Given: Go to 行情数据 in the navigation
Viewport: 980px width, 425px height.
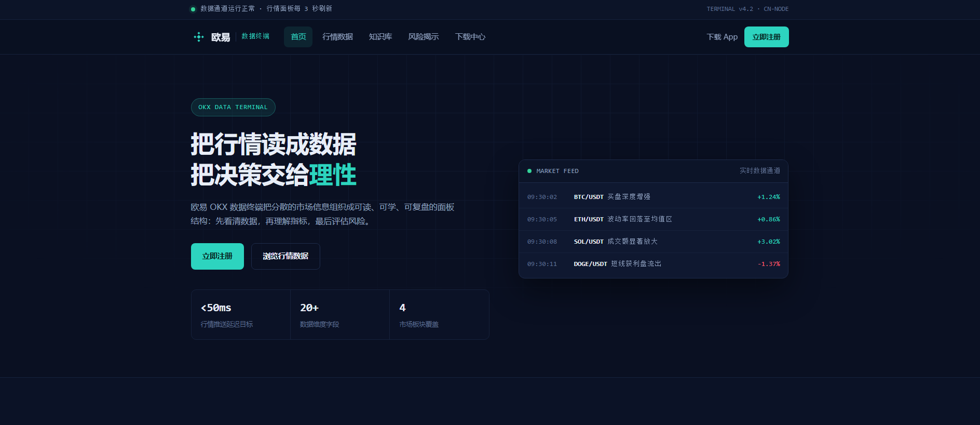Looking at the screenshot, I should pyautogui.click(x=337, y=37).
